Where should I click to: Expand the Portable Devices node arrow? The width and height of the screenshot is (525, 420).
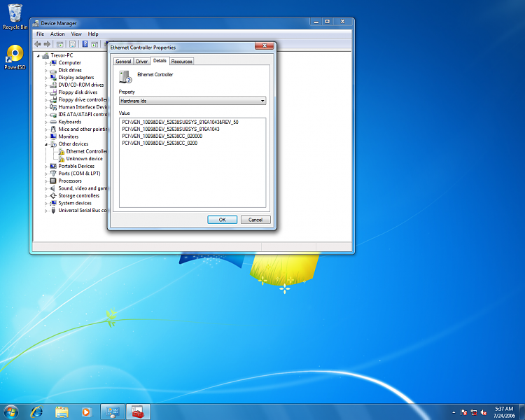[x=46, y=167]
